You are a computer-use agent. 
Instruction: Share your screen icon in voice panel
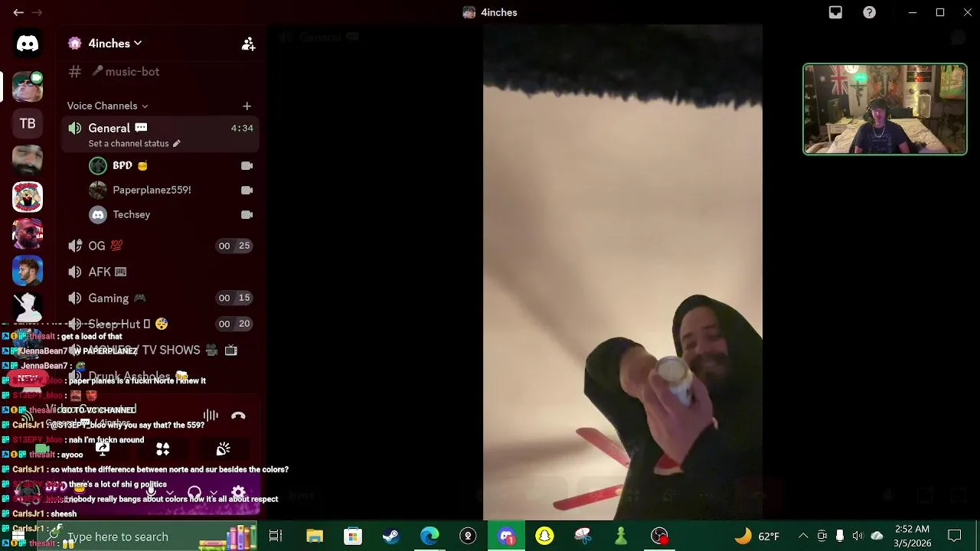pyautogui.click(x=103, y=449)
